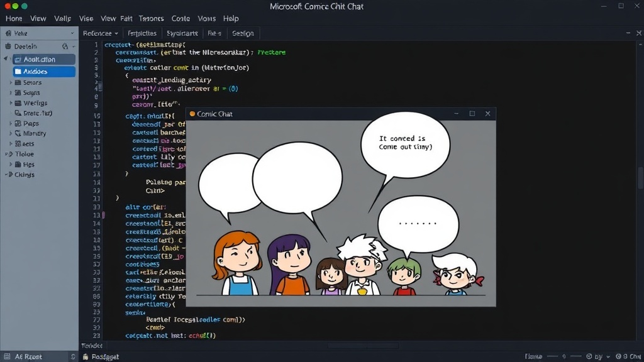Viewport: 644px width, 362px height.
Task: Expand the Seiors tree node
Action: coord(11,82)
